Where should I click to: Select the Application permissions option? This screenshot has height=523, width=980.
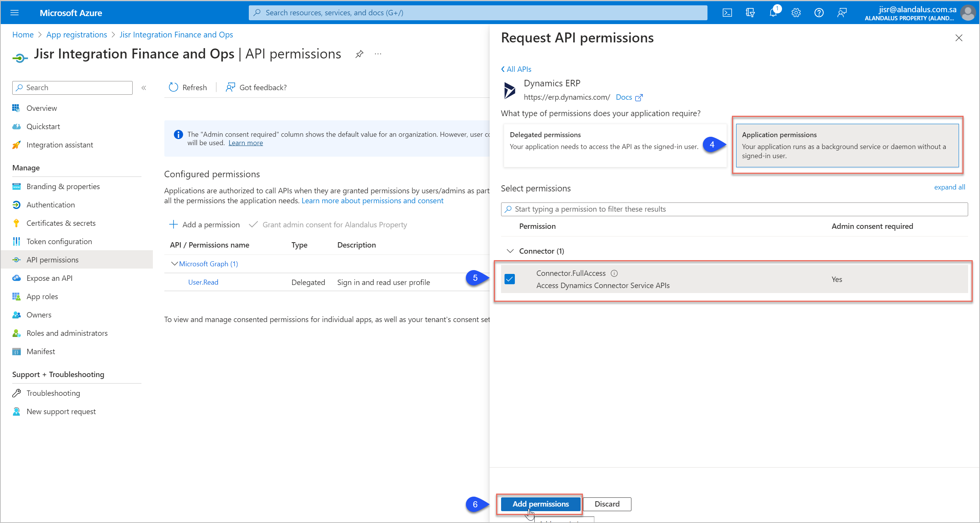847,146
